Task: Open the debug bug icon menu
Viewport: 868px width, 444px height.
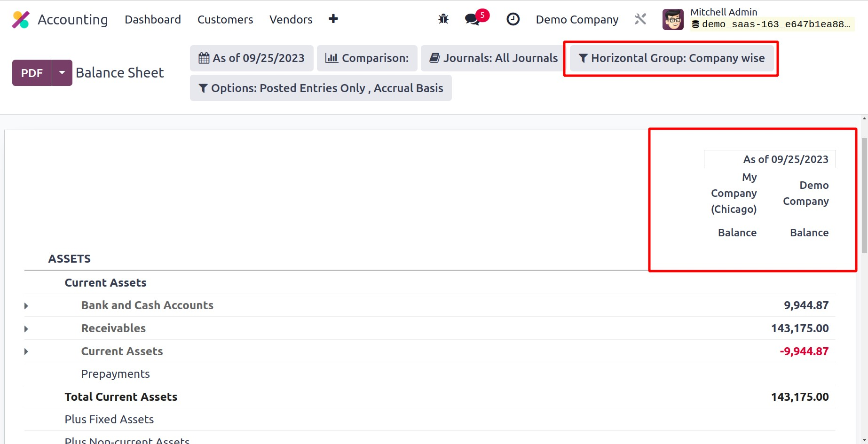Action: pos(443,19)
